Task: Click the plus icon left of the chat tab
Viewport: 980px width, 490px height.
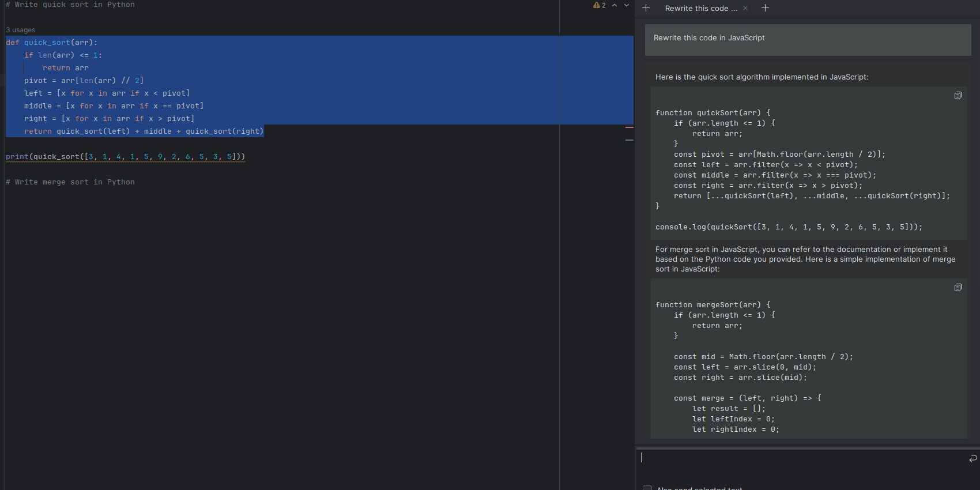Action: pyautogui.click(x=646, y=8)
